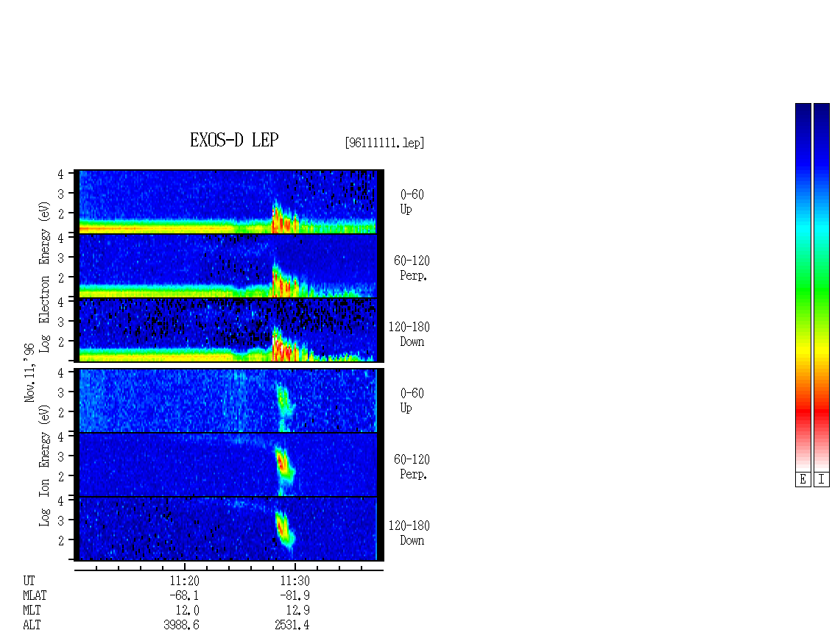Click the E colorbar label box

coord(803,479)
